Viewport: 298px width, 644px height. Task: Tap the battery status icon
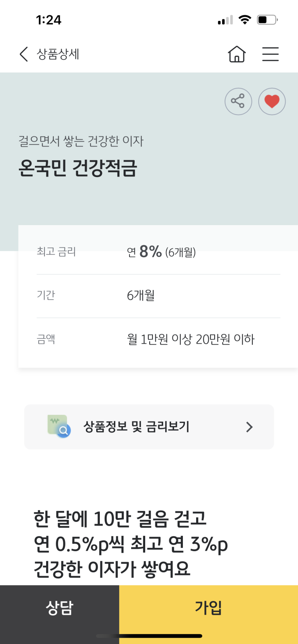tap(267, 20)
